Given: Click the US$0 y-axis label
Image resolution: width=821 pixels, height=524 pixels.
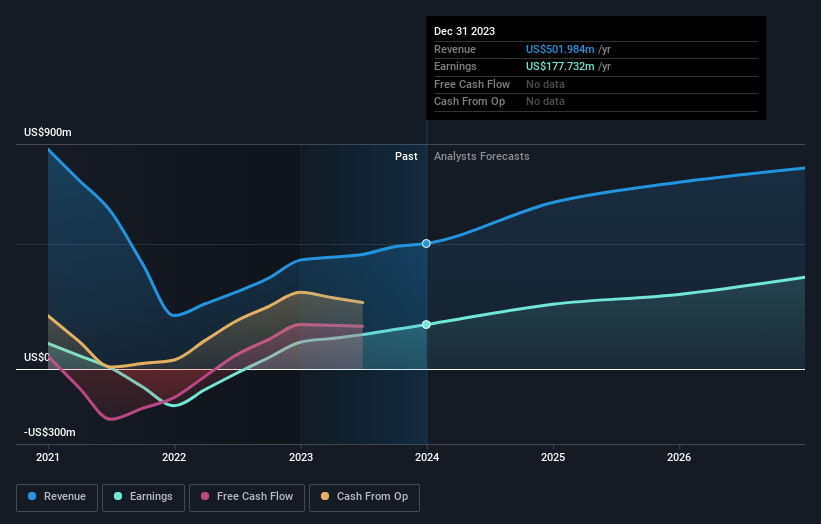Looking at the screenshot, I should (x=37, y=358).
